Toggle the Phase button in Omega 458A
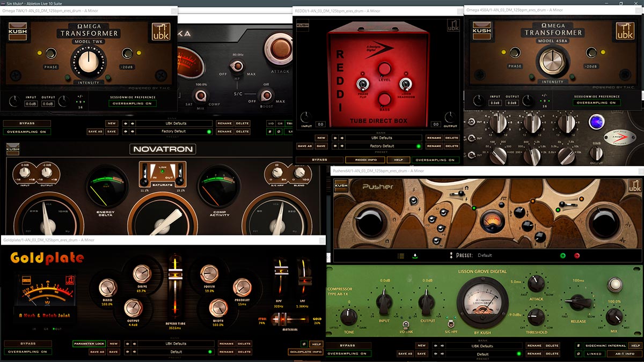 pos(515,53)
